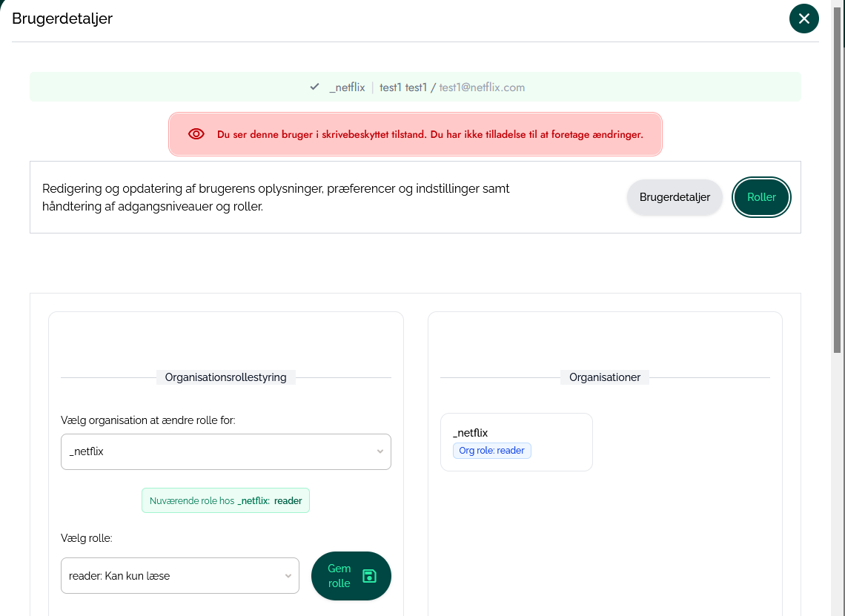
Task: Click the checkmark icon next to _netflix
Action: click(x=315, y=87)
